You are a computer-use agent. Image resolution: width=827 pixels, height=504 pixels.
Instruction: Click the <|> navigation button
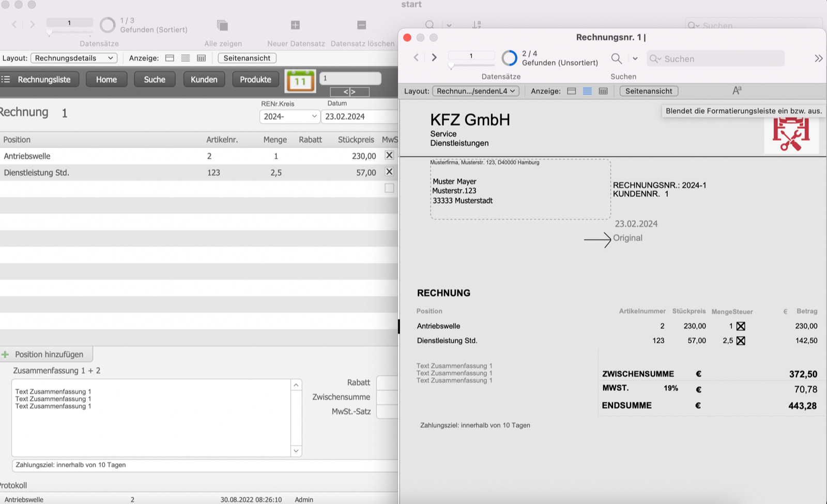pyautogui.click(x=349, y=91)
